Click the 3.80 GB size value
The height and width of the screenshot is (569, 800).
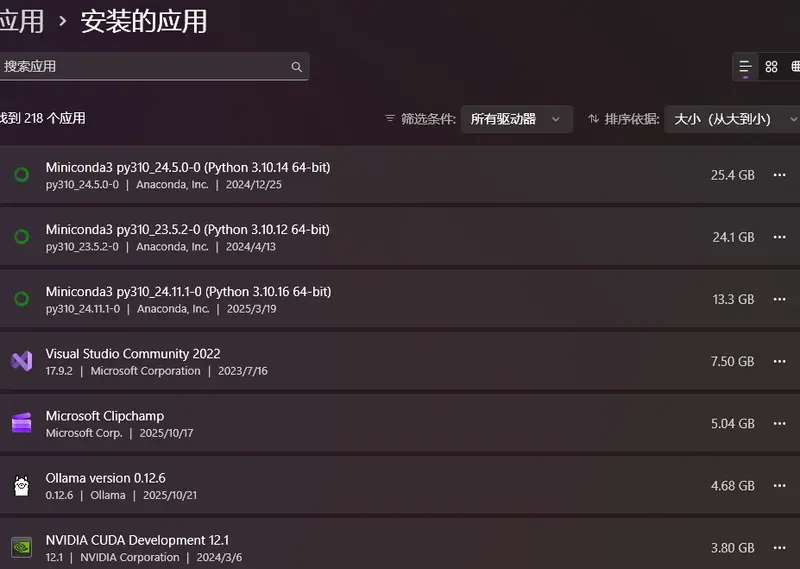732,548
